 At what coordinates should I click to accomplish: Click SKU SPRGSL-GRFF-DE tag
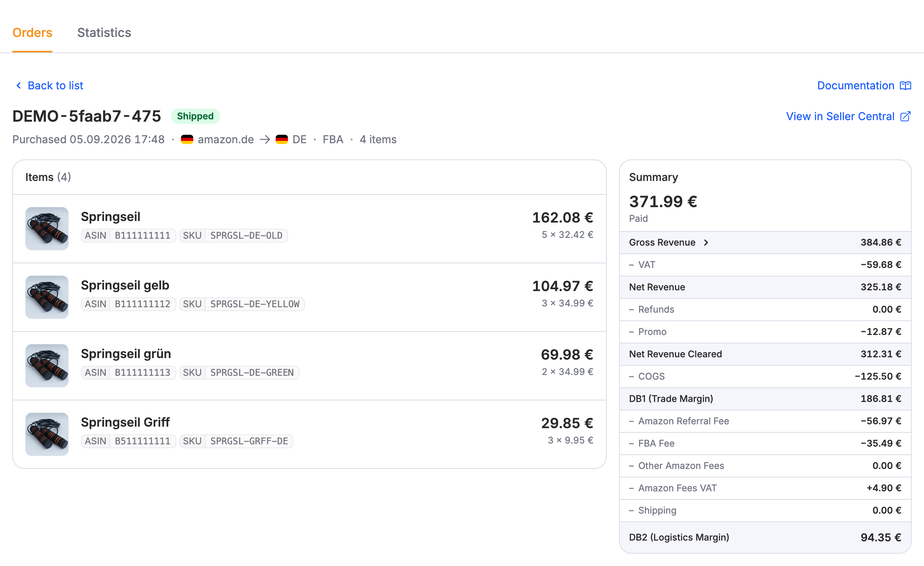236,441
